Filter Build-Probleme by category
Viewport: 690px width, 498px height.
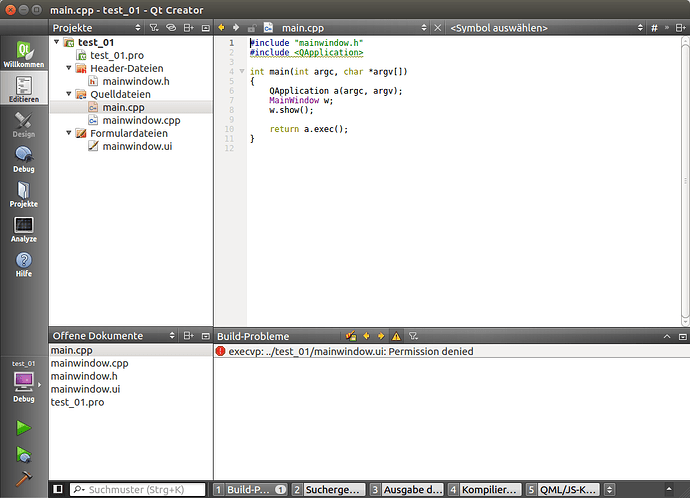pos(413,336)
